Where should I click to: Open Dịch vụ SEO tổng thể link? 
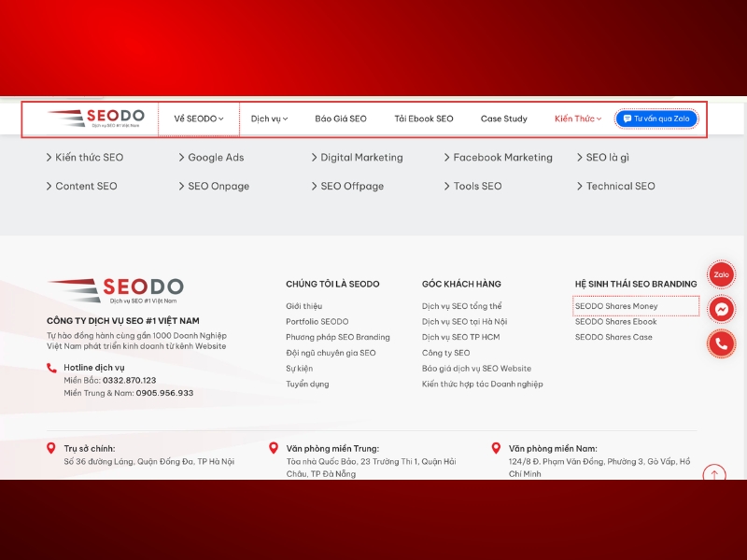tap(461, 306)
